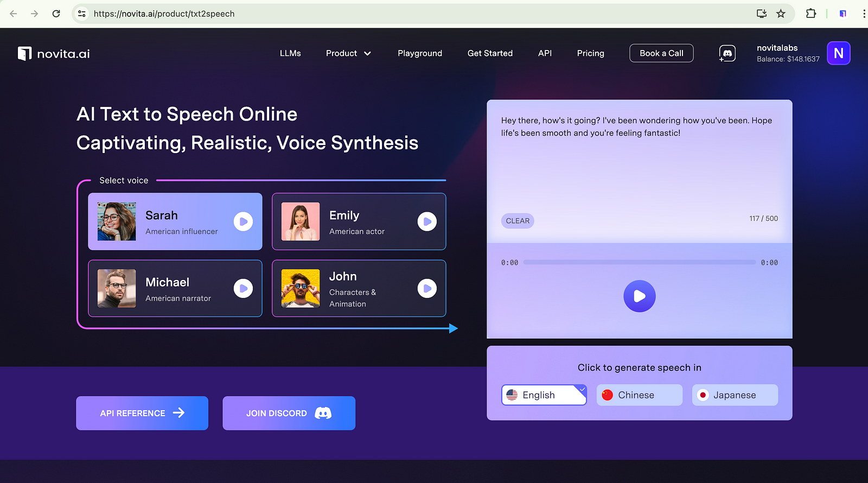Go to the Playground page
The height and width of the screenshot is (483, 868).
pyautogui.click(x=420, y=53)
